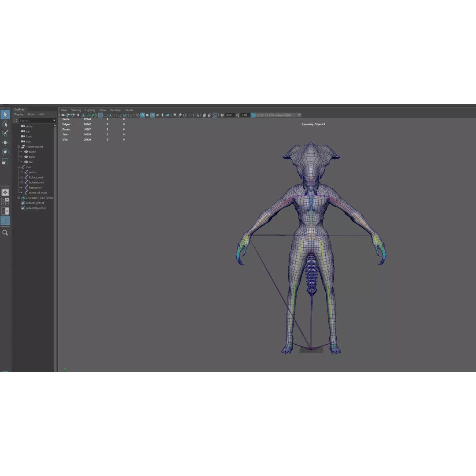
Task: Collapse the AlienMonster5 group
Action: coord(19,147)
